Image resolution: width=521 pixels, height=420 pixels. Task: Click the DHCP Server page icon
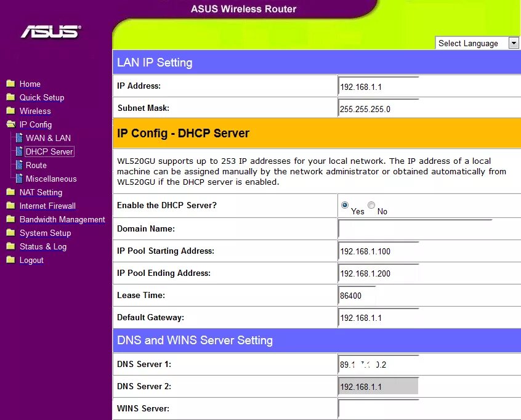[19, 151]
